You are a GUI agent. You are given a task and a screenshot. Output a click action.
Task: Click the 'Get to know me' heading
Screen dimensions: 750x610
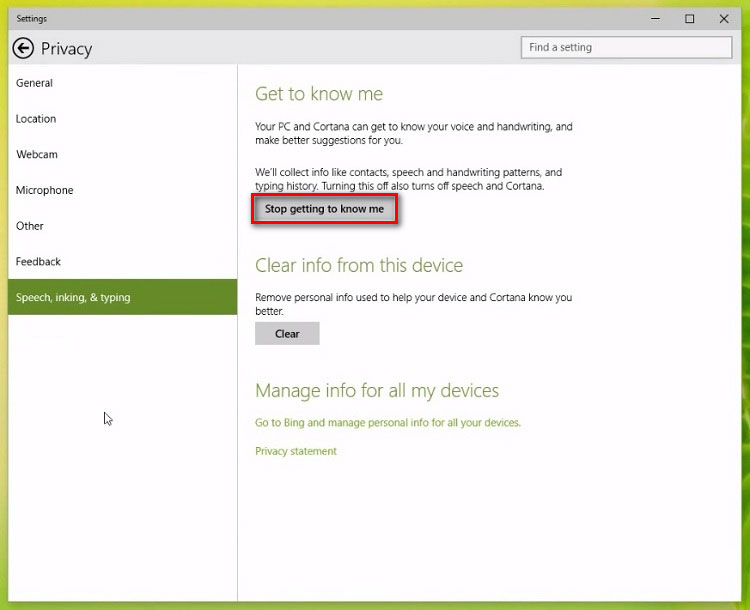[x=319, y=94]
